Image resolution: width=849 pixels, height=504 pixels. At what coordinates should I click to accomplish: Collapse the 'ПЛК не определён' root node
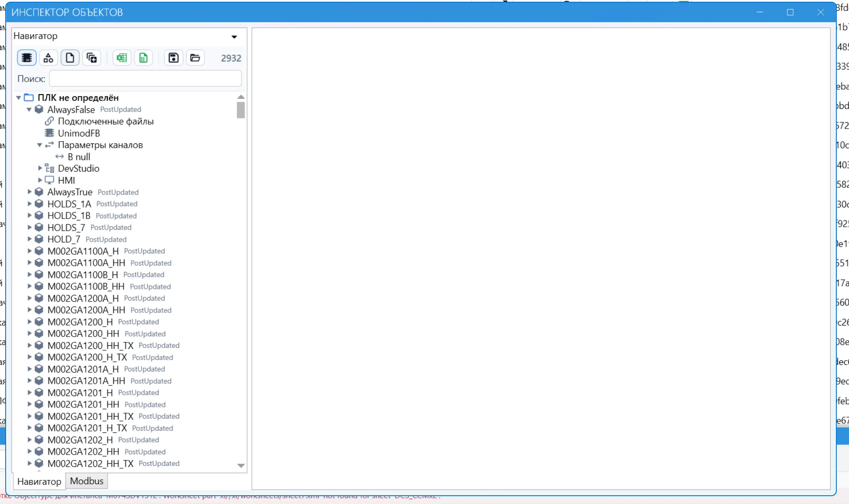point(19,97)
